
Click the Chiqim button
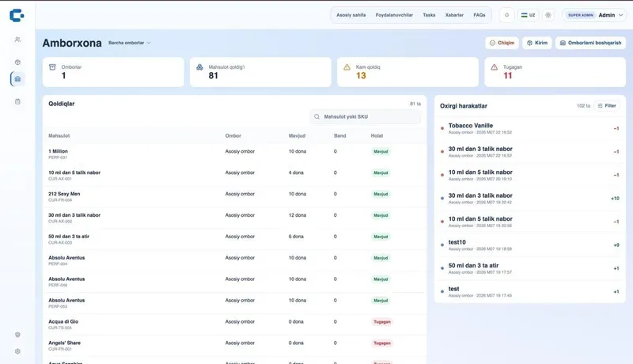pos(502,43)
